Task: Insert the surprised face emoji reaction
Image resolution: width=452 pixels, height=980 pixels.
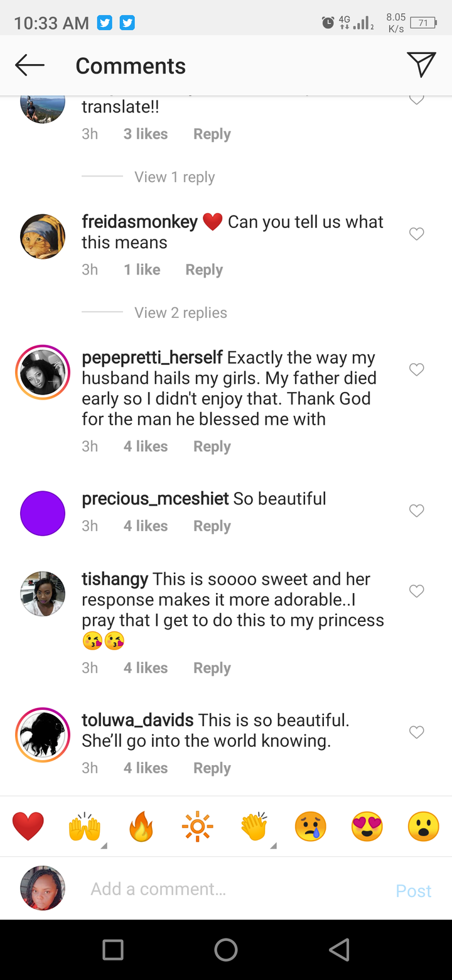Action: pyautogui.click(x=423, y=826)
